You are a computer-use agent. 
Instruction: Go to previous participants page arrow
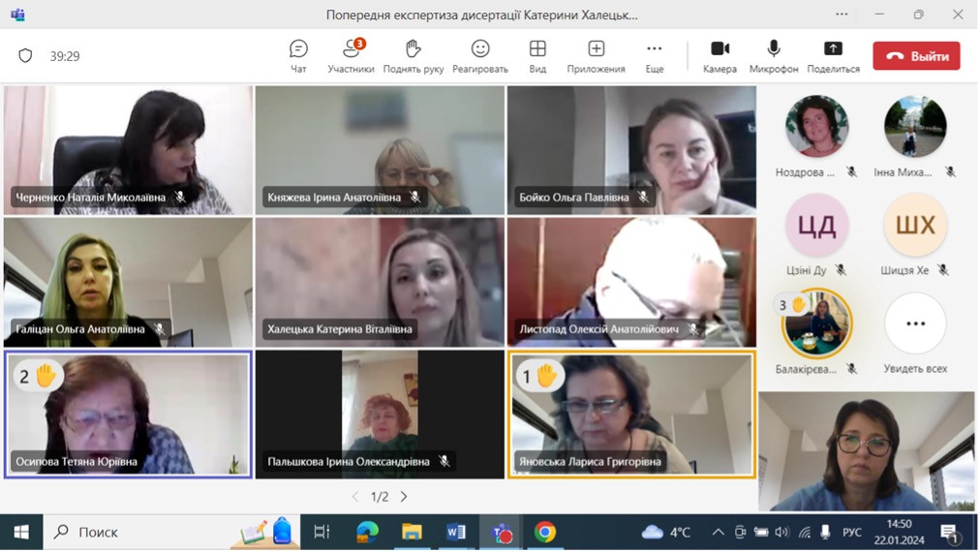pos(355,497)
